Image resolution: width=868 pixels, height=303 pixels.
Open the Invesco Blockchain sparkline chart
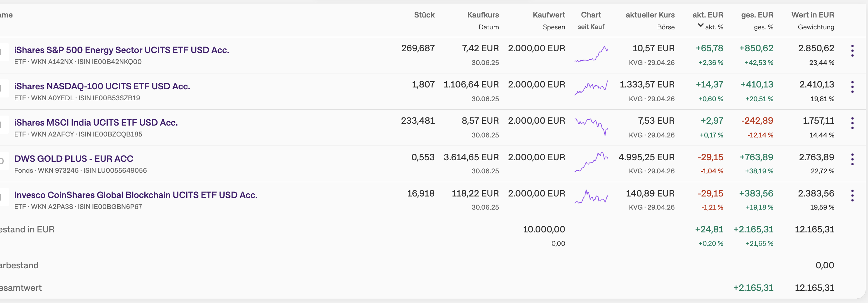(591, 197)
